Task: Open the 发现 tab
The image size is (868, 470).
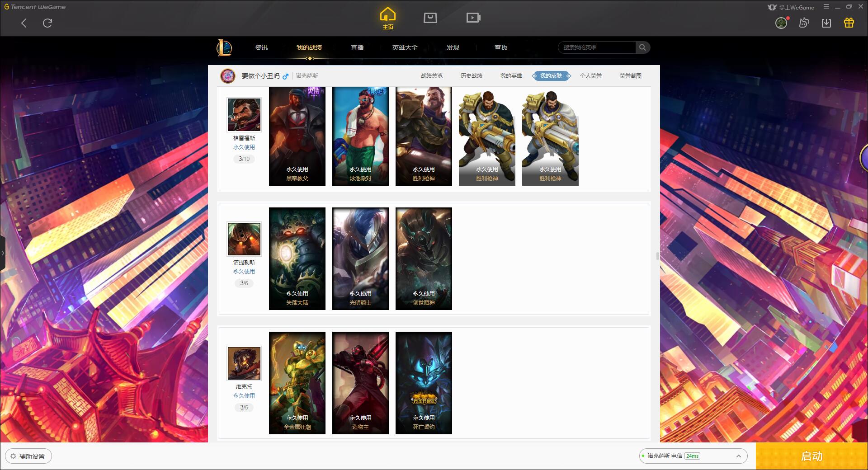Action: [453, 47]
